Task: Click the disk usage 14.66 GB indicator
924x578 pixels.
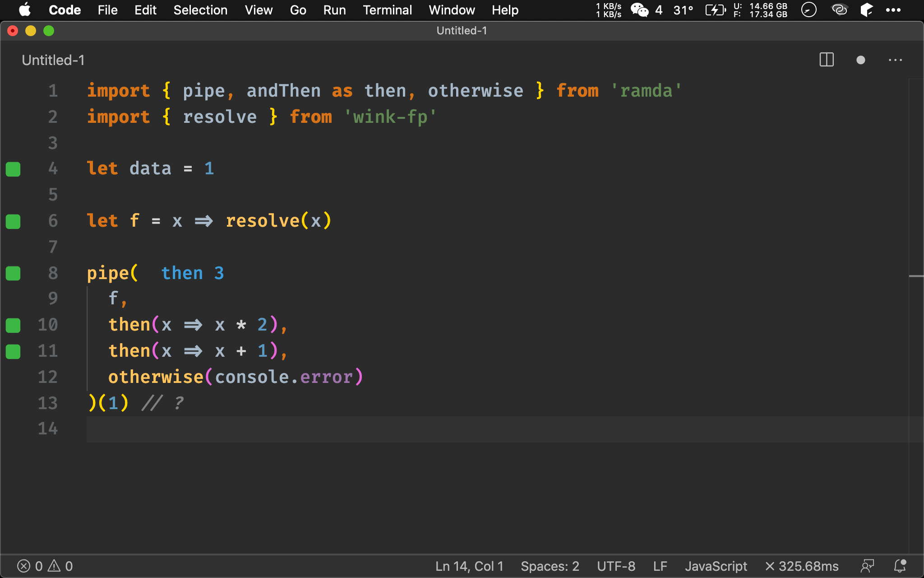Action: 760,10
